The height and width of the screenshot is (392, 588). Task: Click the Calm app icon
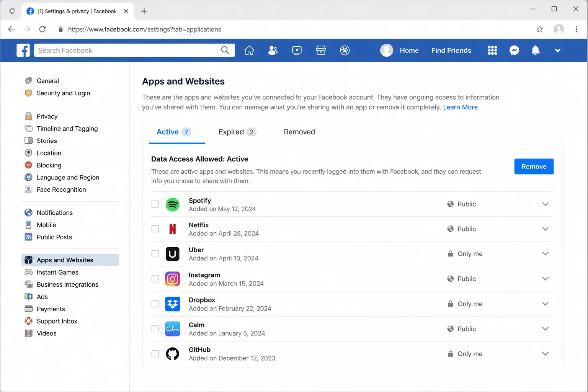coord(172,329)
